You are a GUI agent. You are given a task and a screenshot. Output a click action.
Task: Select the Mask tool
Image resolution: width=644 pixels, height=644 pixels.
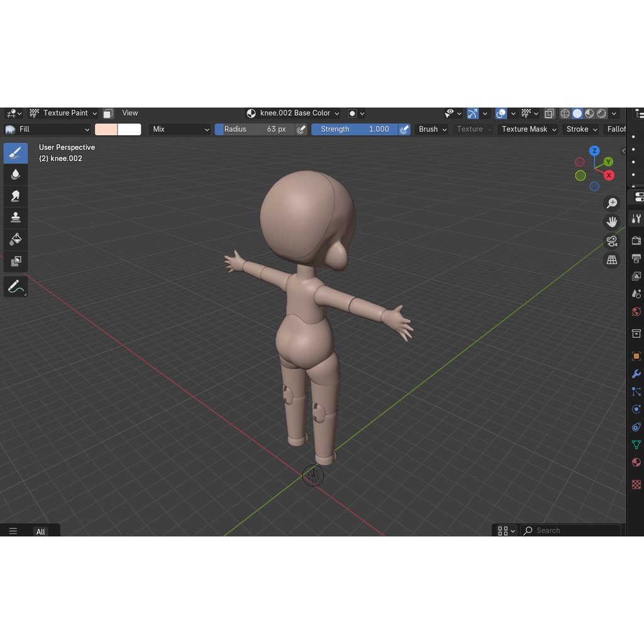tap(16, 261)
